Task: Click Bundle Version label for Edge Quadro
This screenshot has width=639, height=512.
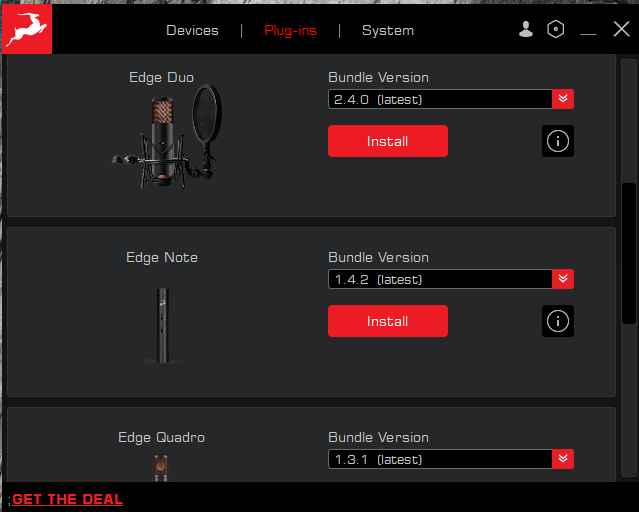Action: click(378, 437)
